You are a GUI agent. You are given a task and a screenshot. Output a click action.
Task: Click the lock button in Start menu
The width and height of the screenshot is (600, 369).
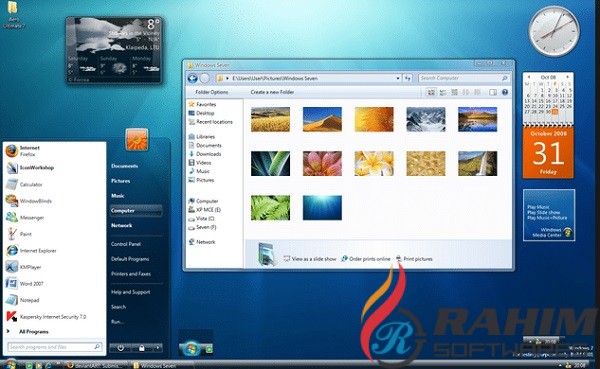click(142, 348)
